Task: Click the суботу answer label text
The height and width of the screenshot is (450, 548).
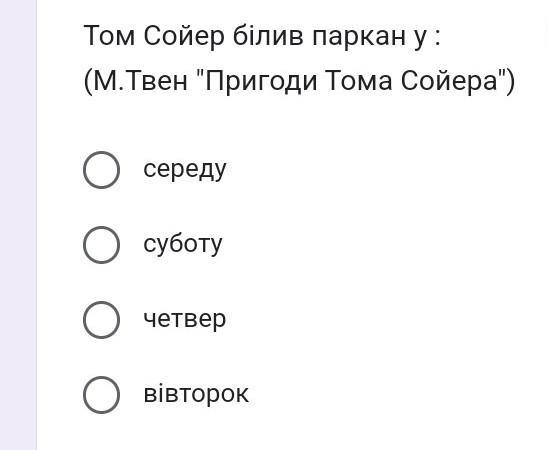Action: 183,244
